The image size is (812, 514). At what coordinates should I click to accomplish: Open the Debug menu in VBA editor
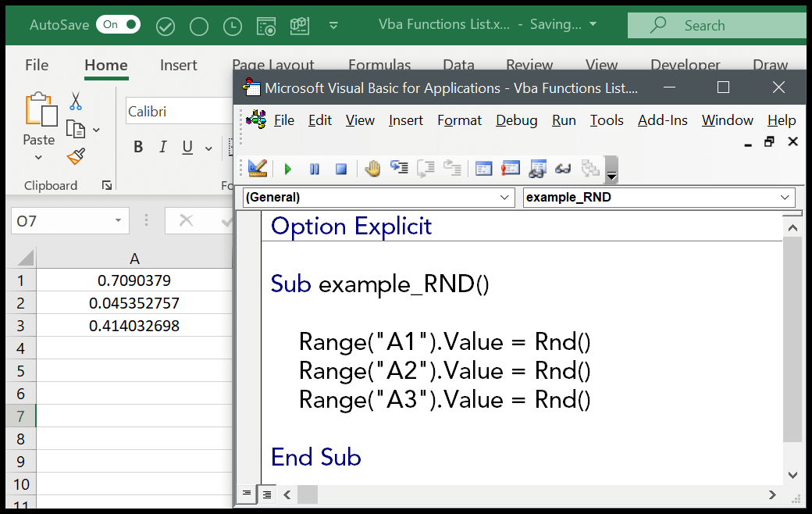516,120
